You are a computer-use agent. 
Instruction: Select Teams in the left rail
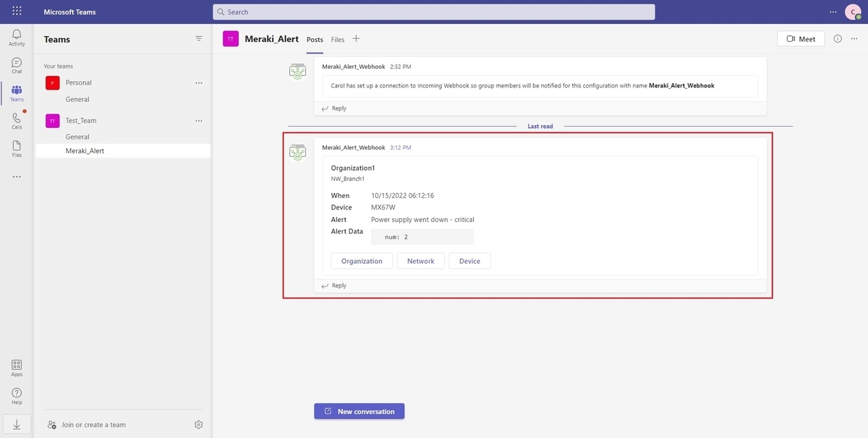pos(17,93)
